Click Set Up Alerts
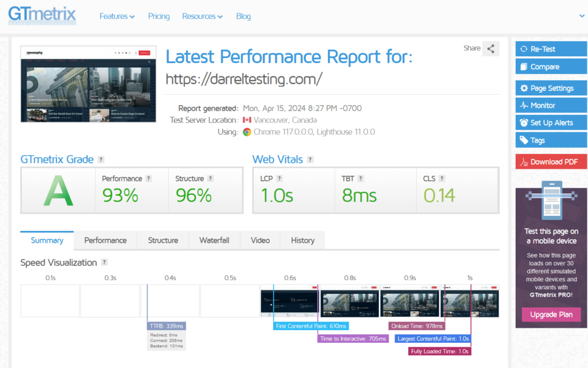Image resolution: width=588 pixels, height=368 pixels. pyautogui.click(x=551, y=122)
